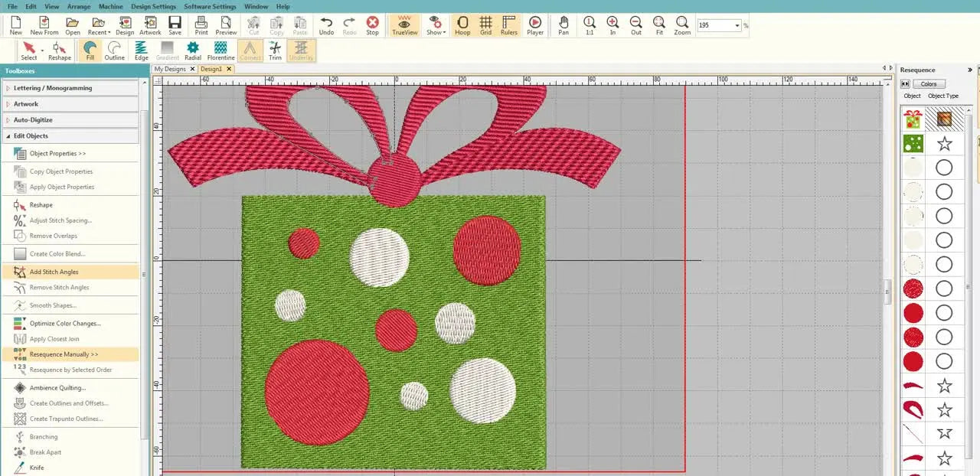This screenshot has height=476, width=980.
Task: Open the Arrange menu
Action: click(x=79, y=6)
